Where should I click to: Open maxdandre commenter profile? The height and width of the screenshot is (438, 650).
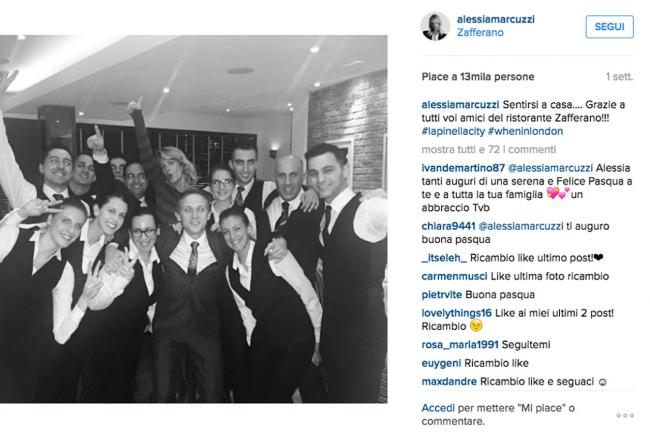coord(449,381)
